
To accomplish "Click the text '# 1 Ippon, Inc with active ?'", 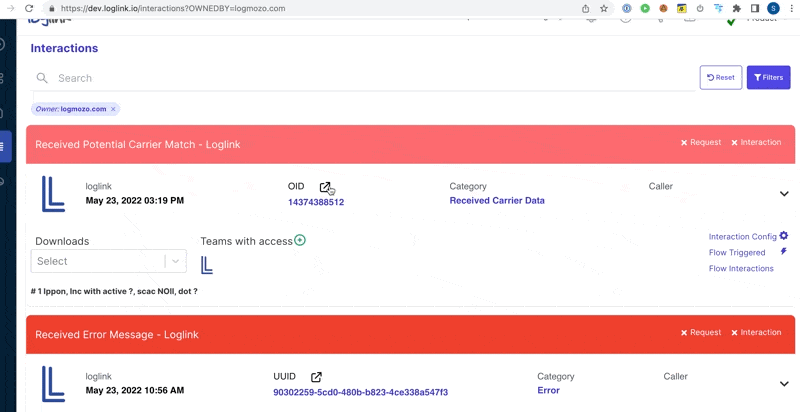I will point(83,292).
